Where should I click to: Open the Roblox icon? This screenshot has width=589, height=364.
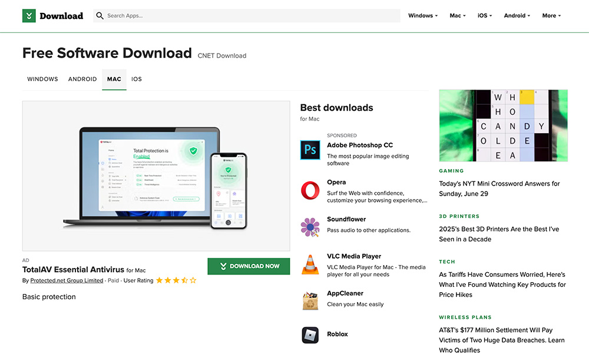pos(310,335)
